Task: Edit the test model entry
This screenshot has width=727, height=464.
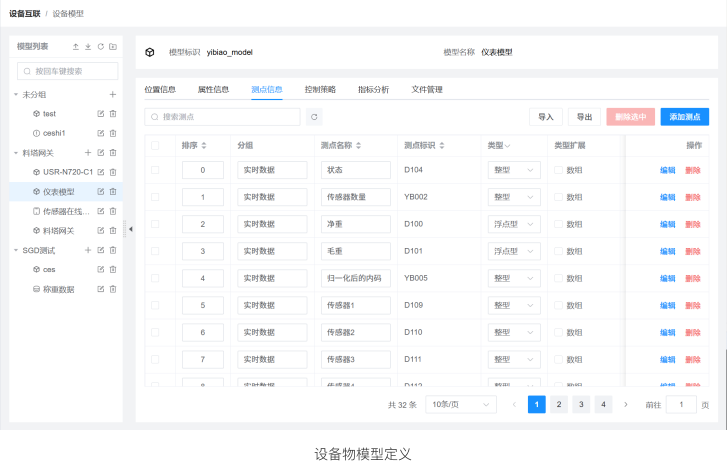Action: point(100,114)
